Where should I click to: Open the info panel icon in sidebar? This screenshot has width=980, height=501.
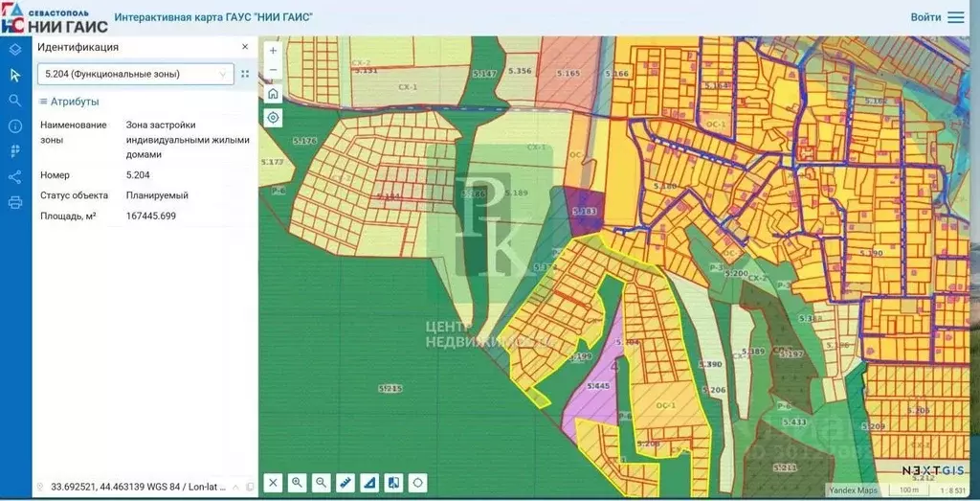pos(14,125)
